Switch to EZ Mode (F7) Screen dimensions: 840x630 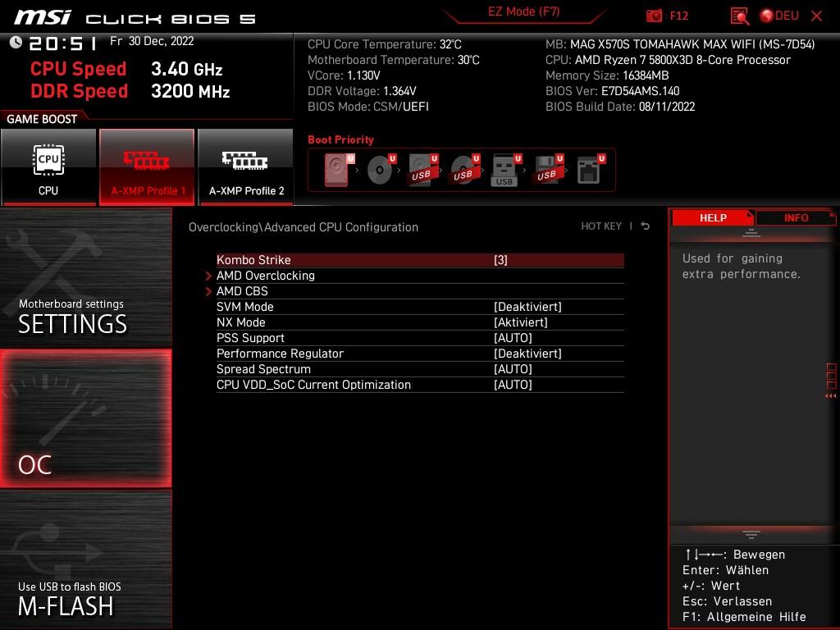524,11
